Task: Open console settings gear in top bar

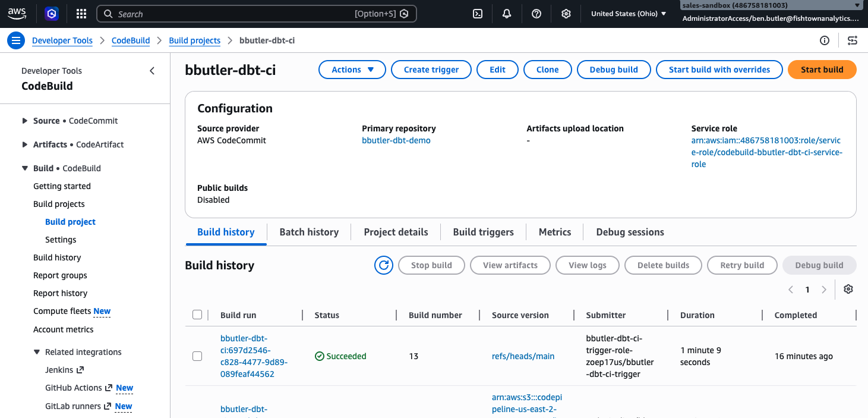Action: tap(566, 14)
